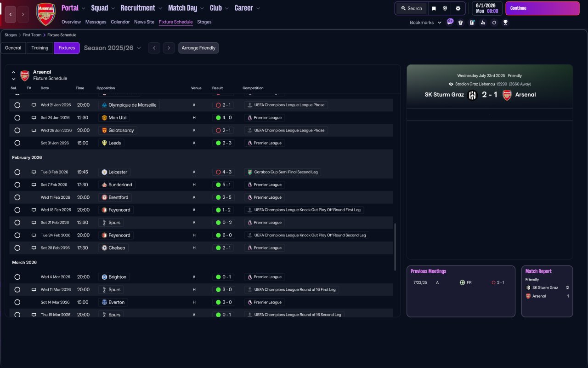Screen dimensions: 588x368
Task: Click the trophy bookmark icon
Action: point(505,23)
